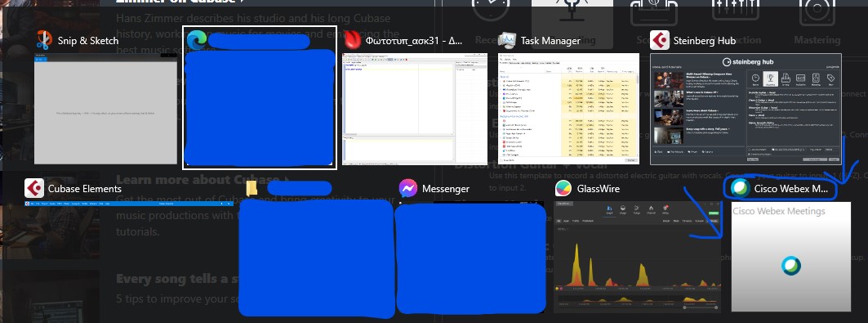Click the 'Snip & Sketch' title text
Image resolution: width=868 pixels, height=323 pixels.
88,40
